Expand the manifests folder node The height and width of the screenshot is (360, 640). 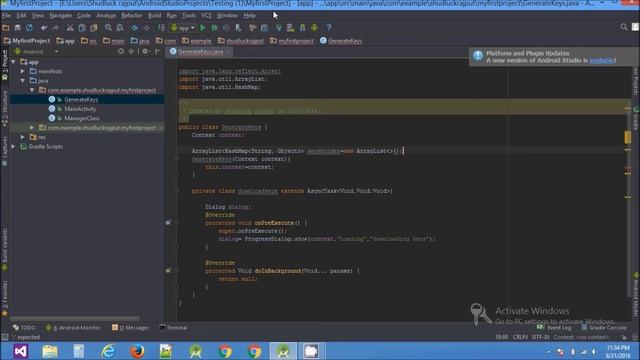[x=23, y=71]
